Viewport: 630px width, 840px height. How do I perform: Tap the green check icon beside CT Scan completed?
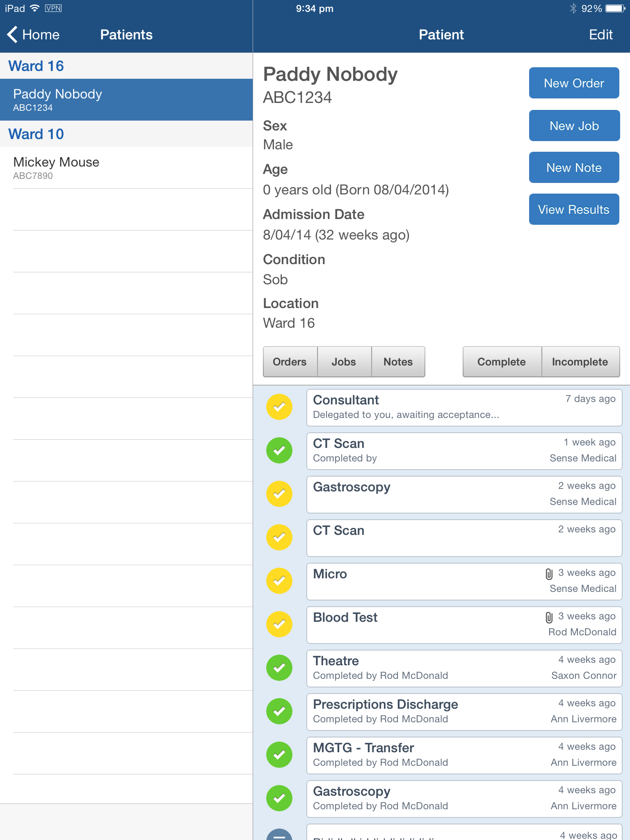[x=279, y=450]
